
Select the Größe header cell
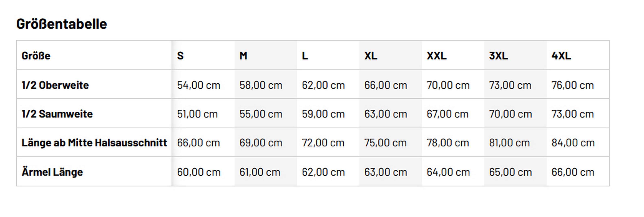[x=36, y=56]
